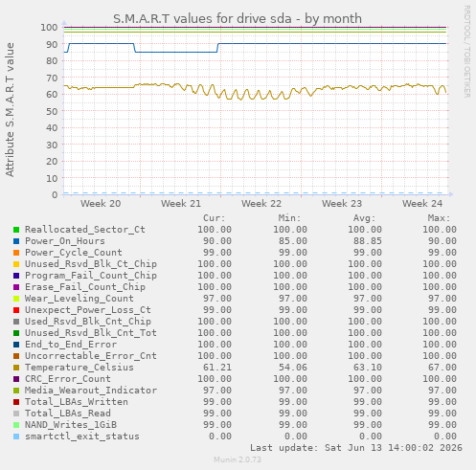Click the 'Total_LBAs_Written' legend label

pyautogui.click(x=77, y=402)
